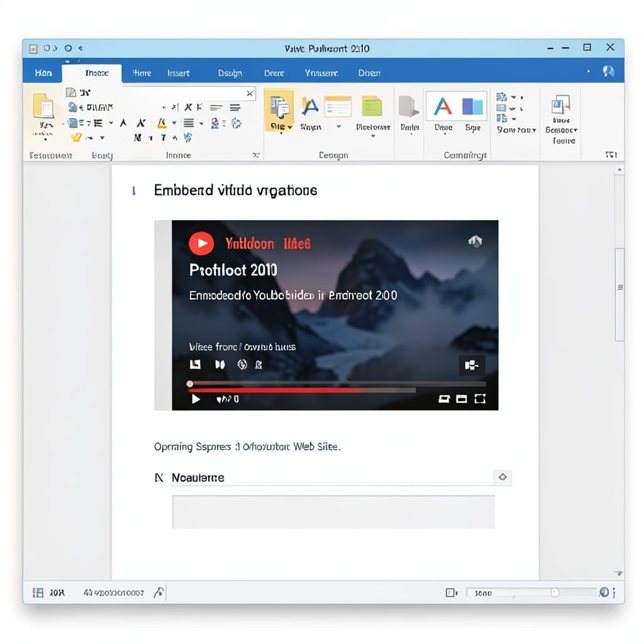
Task: Click the fullscreen icon in the video player
Action: pyautogui.click(x=480, y=399)
